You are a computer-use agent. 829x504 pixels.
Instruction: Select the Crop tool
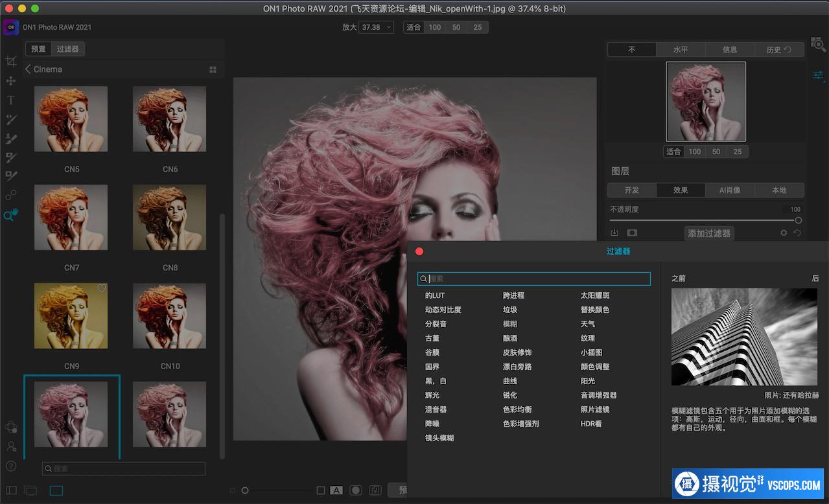10,62
